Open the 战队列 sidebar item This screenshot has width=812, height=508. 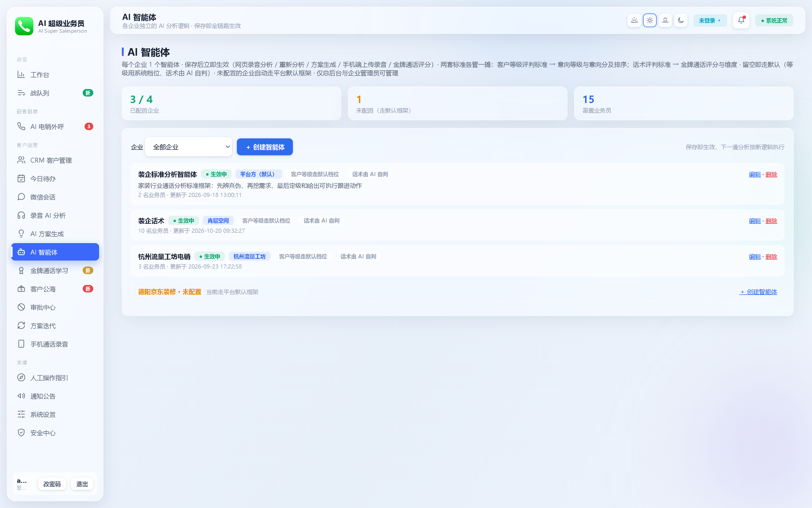55,93
